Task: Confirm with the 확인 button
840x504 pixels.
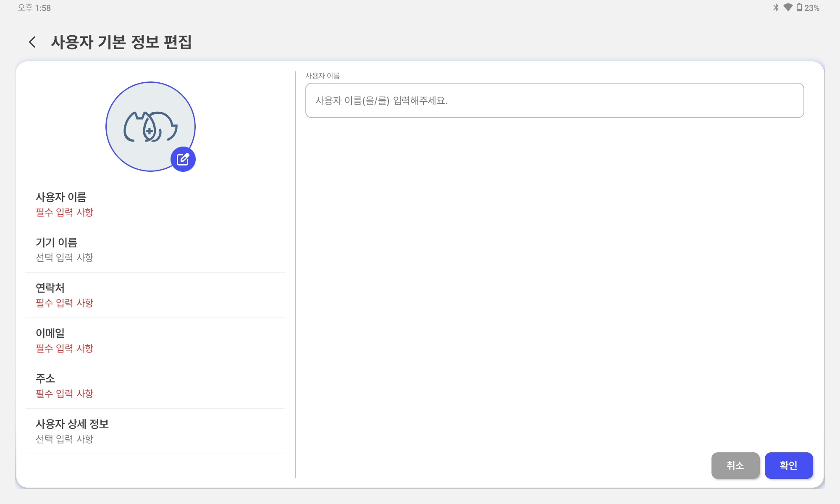Action: click(x=789, y=465)
